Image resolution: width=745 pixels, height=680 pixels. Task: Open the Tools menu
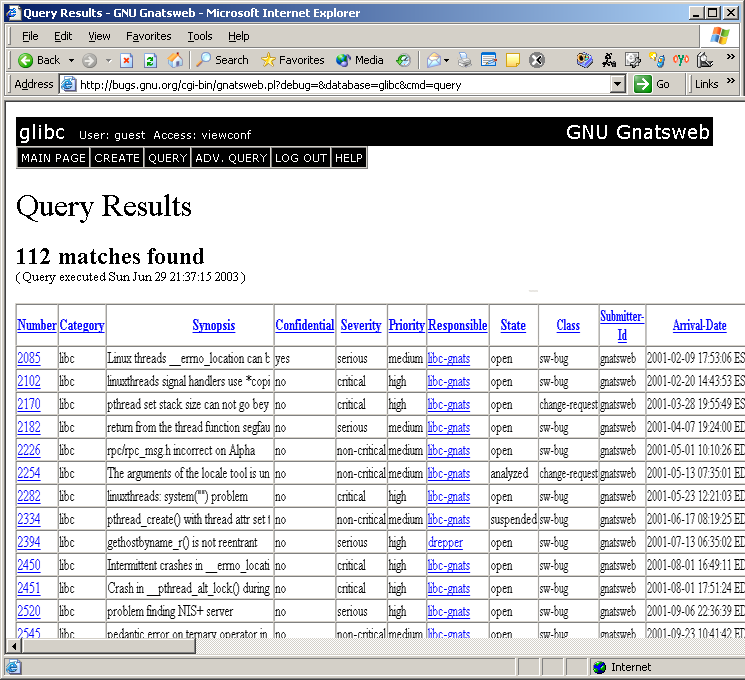point(200,36)
